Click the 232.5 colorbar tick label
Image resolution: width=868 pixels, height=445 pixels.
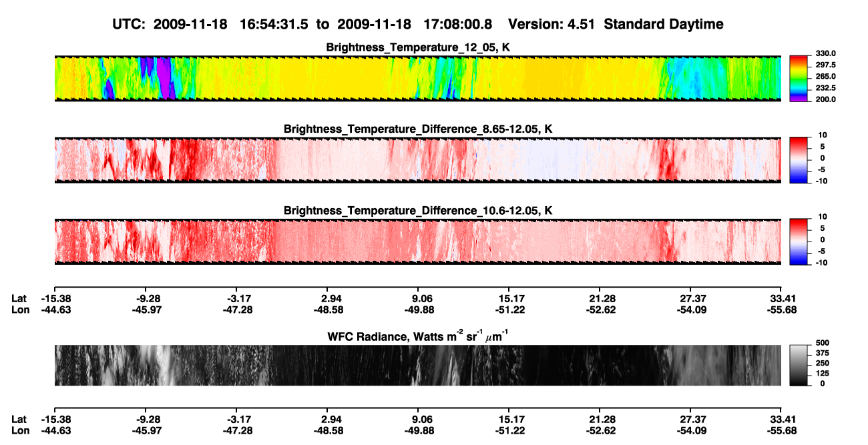[x=826, y=88]
